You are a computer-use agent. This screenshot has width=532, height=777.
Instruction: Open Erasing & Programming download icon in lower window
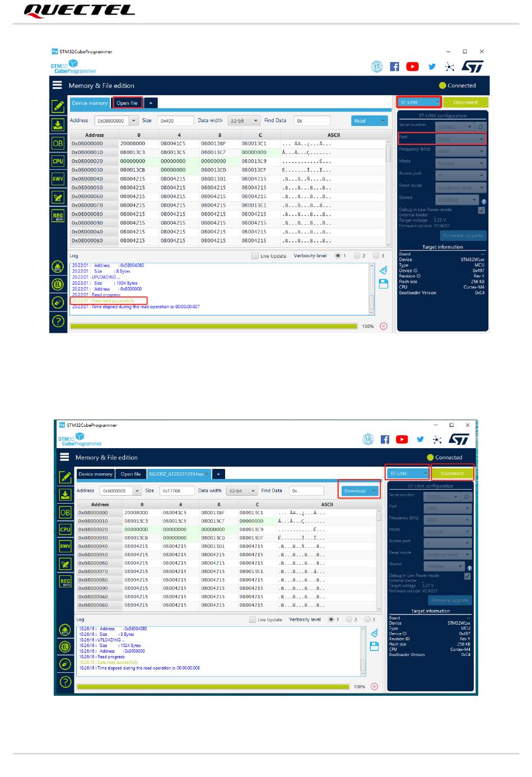point(66,495)
